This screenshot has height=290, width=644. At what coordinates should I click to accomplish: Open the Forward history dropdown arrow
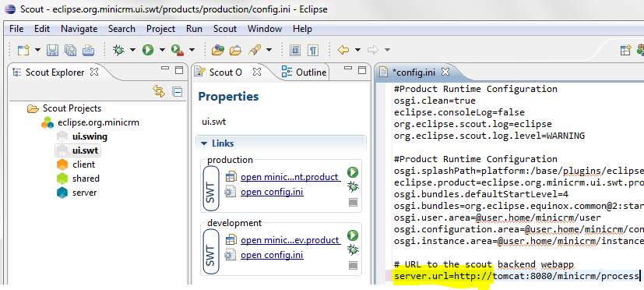point(387,50)
